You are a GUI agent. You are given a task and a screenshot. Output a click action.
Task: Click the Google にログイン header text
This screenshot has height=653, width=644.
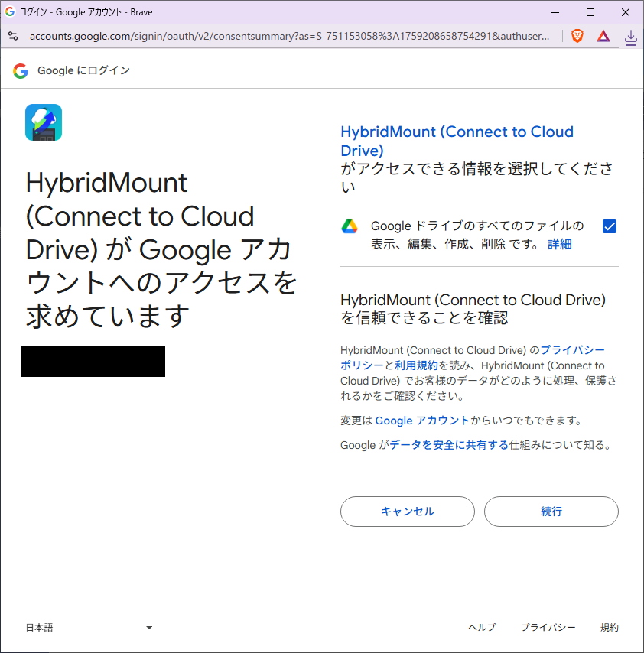pos(83,70)
